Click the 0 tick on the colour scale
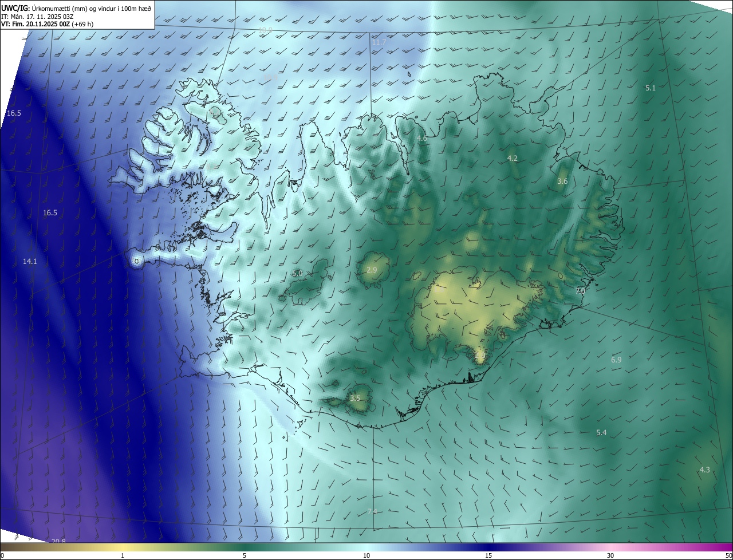 (2, 556)
